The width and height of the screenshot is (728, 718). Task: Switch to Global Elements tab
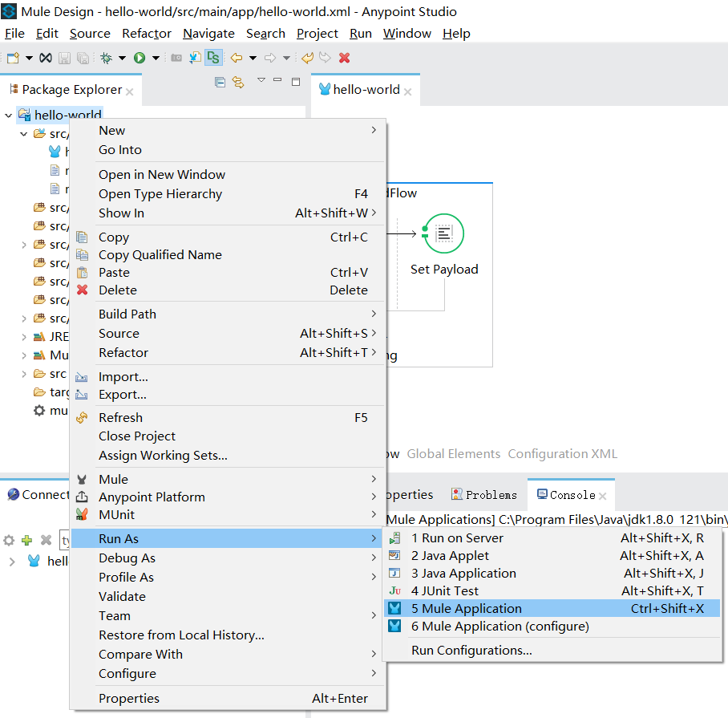click(x=454, y=454)
